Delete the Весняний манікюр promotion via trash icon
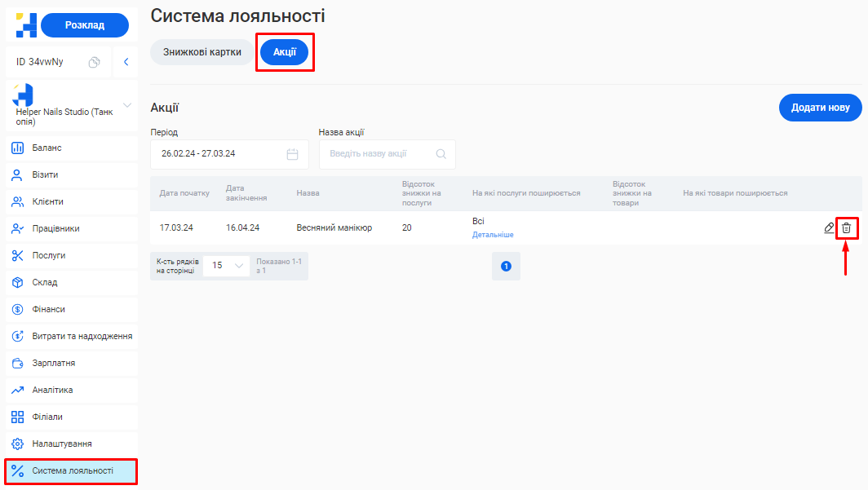 pos(847,228)
